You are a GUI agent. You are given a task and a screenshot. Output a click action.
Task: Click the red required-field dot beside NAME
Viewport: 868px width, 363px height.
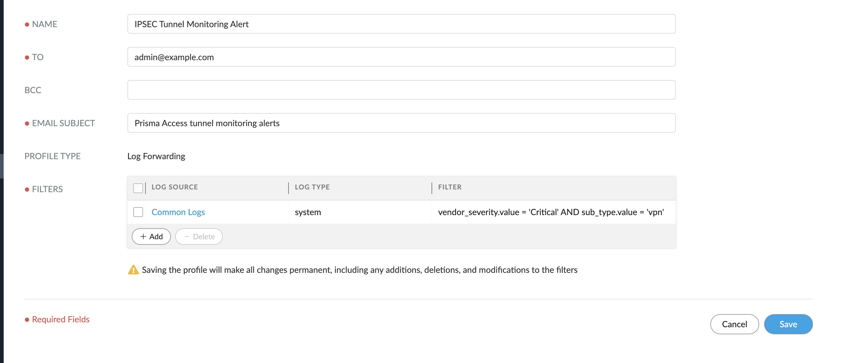click(x=27, y=24)
